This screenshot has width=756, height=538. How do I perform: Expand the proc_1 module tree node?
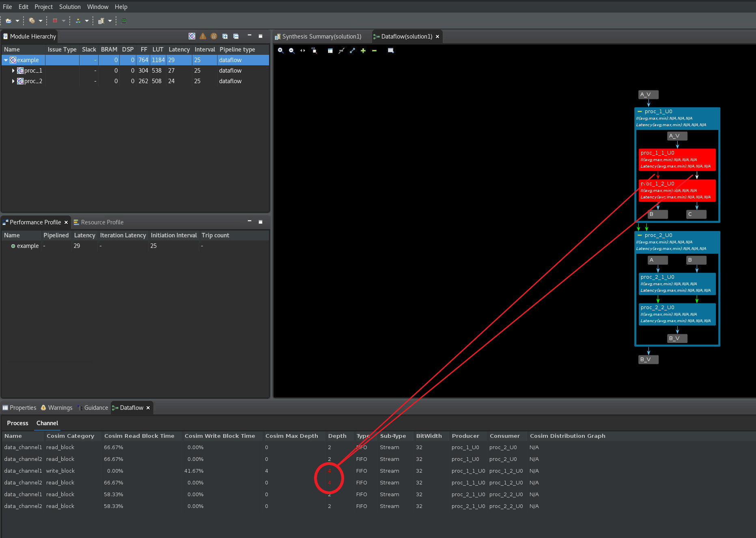coord(13,71)
